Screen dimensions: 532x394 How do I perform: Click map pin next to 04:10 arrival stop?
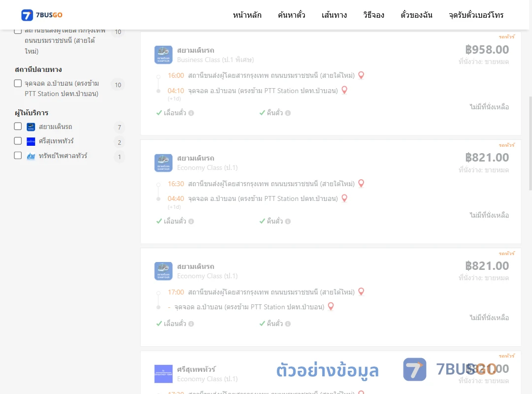pyautogui.click(x=344, y=90)
